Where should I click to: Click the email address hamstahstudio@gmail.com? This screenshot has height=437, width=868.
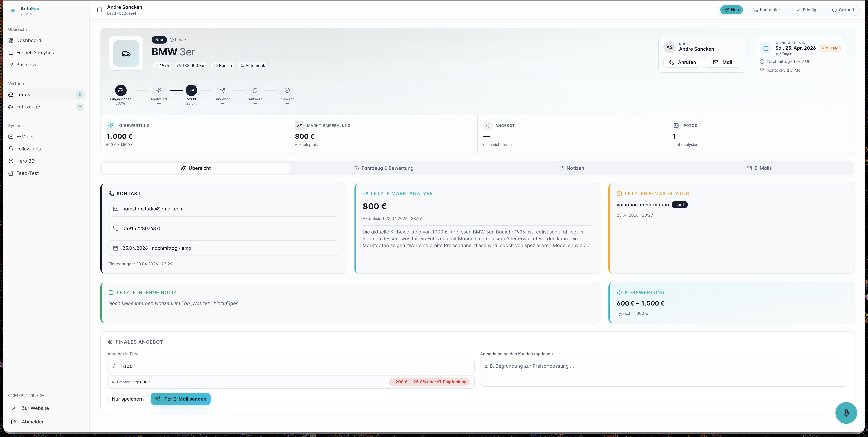(x=153, y=209)
